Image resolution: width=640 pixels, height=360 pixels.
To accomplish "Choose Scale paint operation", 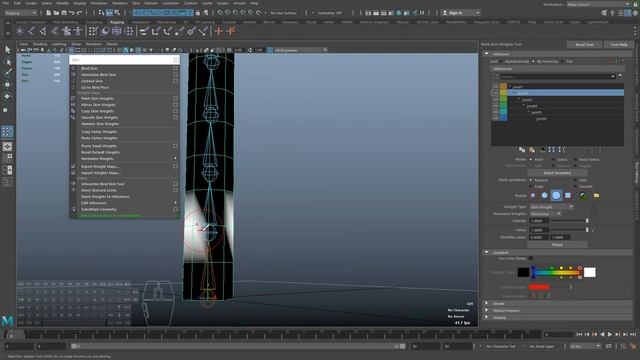I will click(x=531, y=186).
